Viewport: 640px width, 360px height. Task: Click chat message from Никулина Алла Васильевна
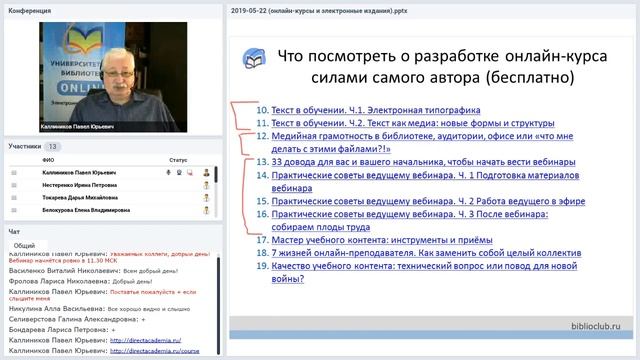pos(99,309)
